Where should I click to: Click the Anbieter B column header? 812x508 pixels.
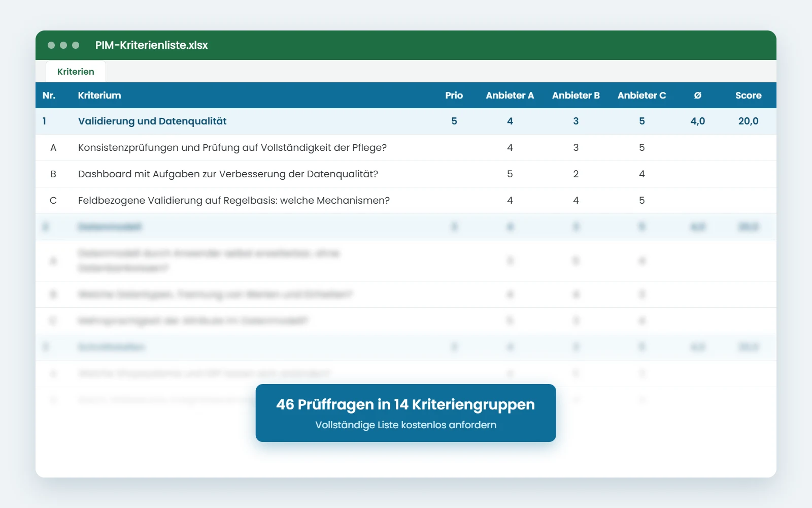(576, 96)
